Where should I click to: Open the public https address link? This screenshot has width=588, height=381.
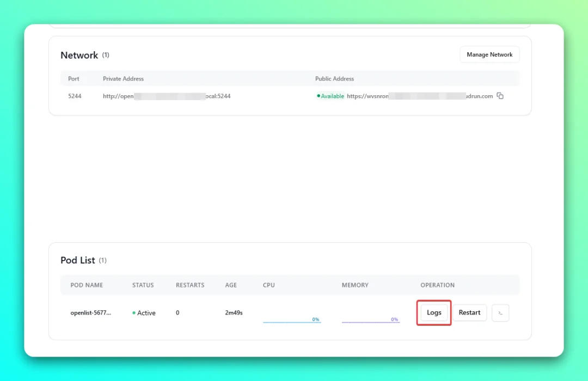(x=420, y=96)
